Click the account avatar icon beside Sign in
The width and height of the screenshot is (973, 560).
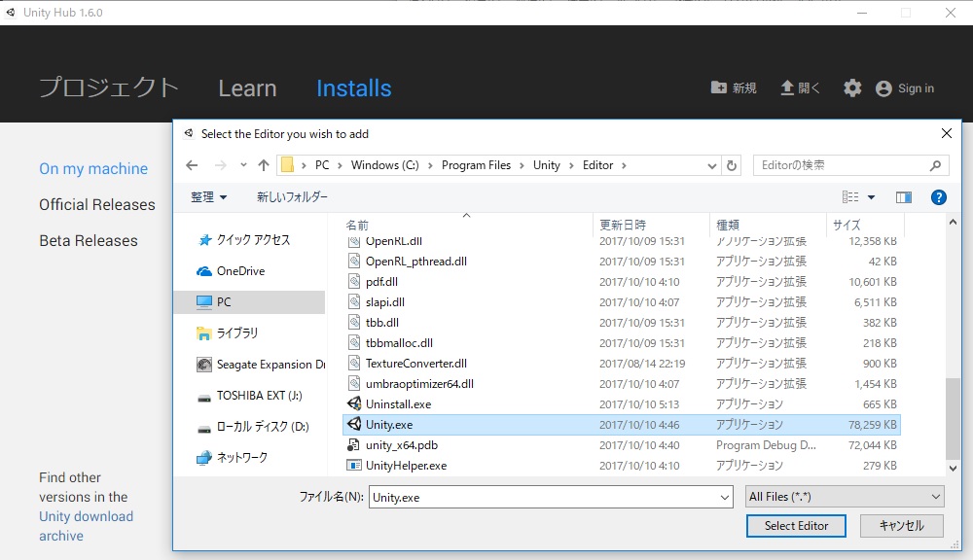[883, 88]
